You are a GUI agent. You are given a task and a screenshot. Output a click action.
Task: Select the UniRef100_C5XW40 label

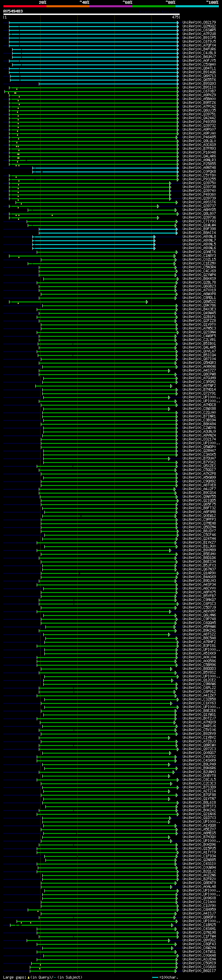pyautogui.click(x=199, y=64)
